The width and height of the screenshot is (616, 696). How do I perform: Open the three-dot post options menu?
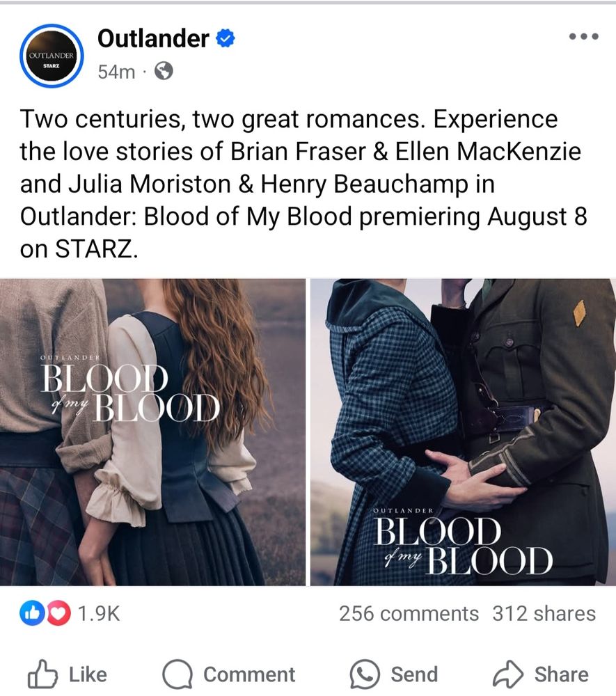[583, 36]
